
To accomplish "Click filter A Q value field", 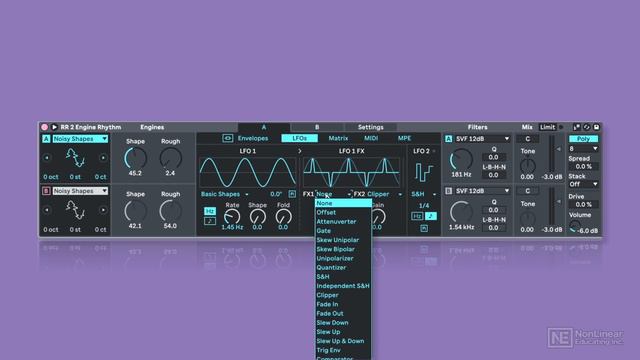I will 493,157.
